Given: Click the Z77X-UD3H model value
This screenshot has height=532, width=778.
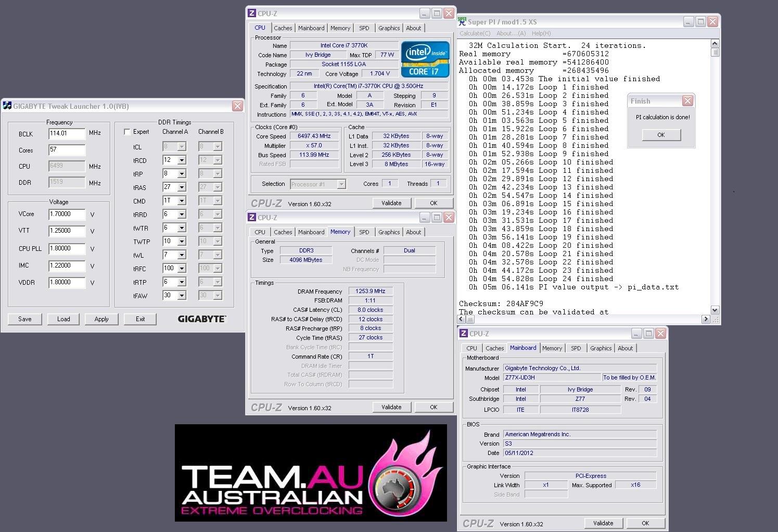Looking at the screenshot, I should [x=552, y=377].
